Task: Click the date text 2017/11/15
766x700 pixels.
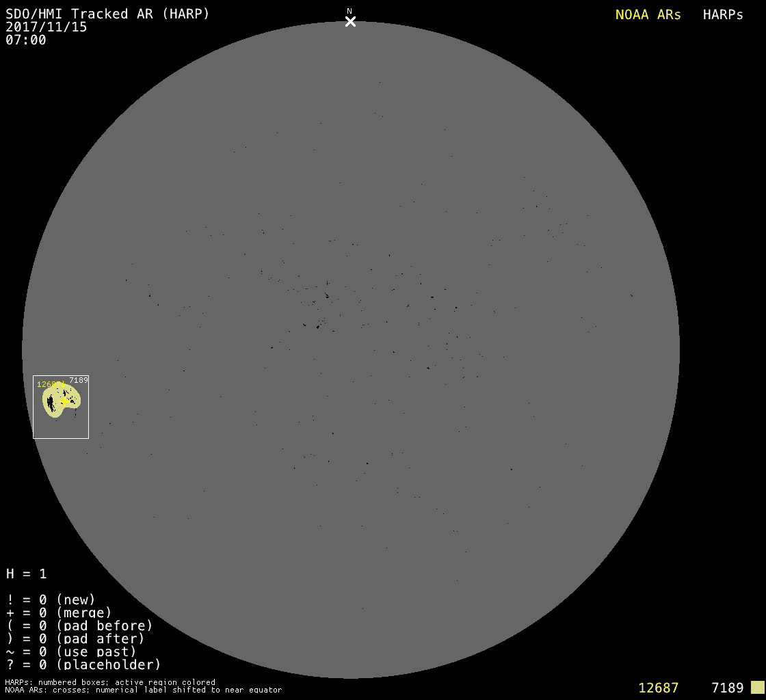Action: 47,27
